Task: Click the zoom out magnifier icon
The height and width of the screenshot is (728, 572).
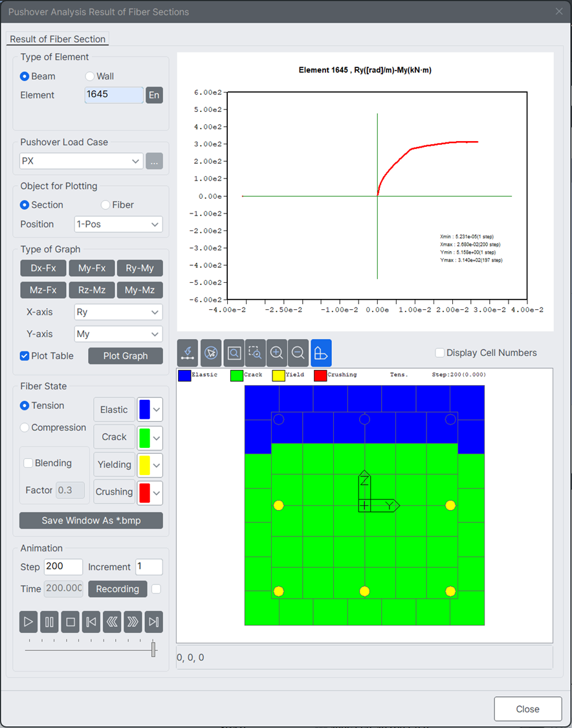Action: point(298,353)
